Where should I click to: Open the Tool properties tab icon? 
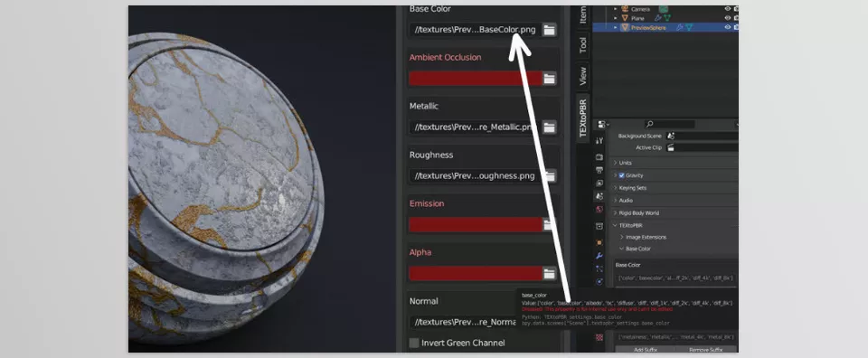(599, 141)
